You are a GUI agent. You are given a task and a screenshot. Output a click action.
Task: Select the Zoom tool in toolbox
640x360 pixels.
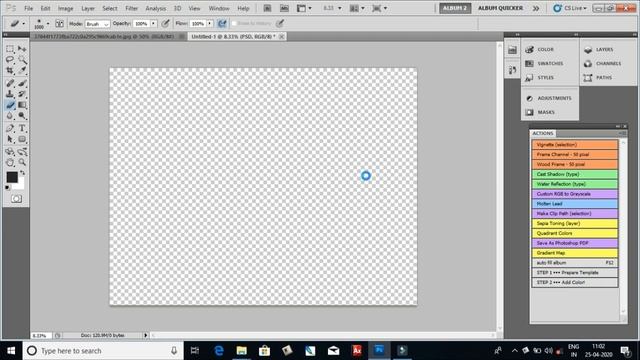(x=22, y=162)
